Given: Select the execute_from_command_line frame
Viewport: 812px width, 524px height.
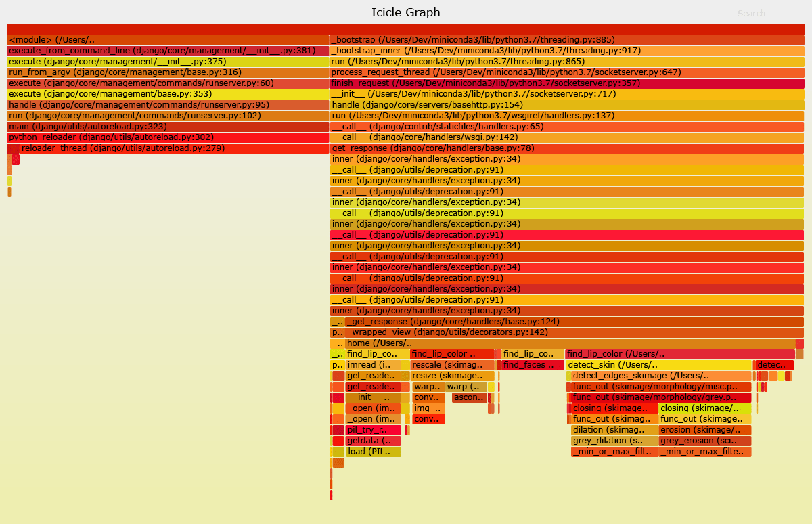Looking at the screenshot, I should pyautogui.click(x=168, y=51).
